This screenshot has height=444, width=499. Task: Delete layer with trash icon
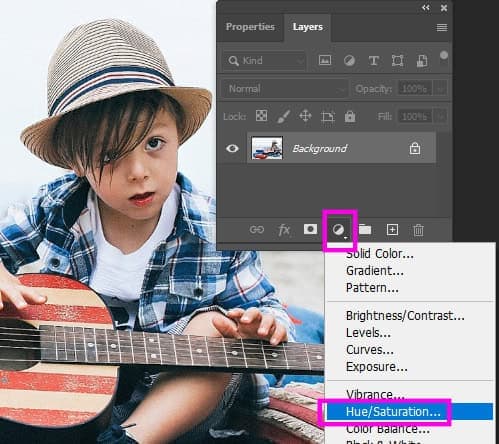pos(418,230)
